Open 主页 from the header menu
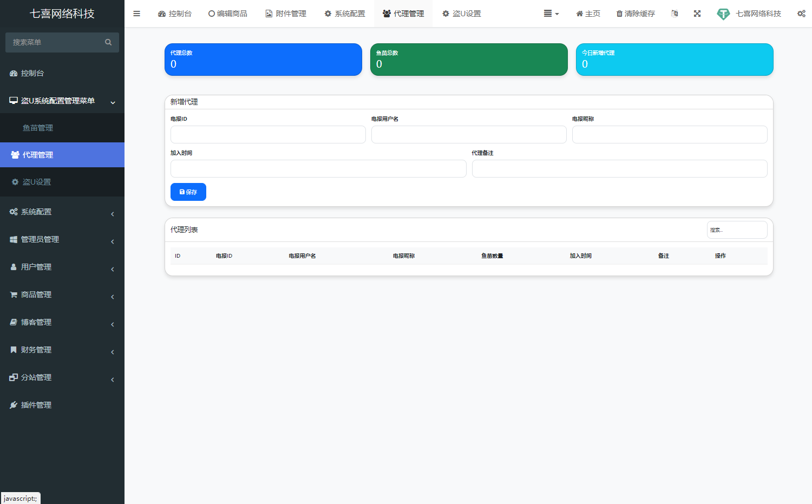The height and width of the screenshot is (504, 812). (x=587, y=14)
